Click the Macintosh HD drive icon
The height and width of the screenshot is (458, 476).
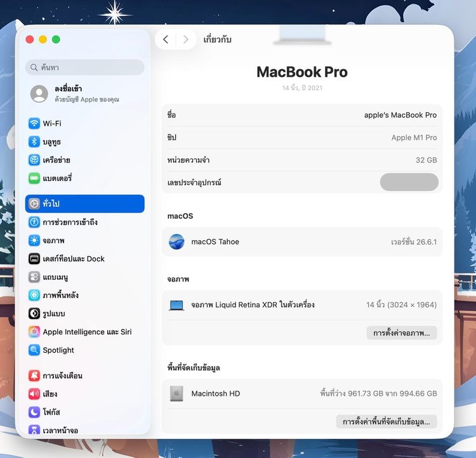(x=176, y=394)
